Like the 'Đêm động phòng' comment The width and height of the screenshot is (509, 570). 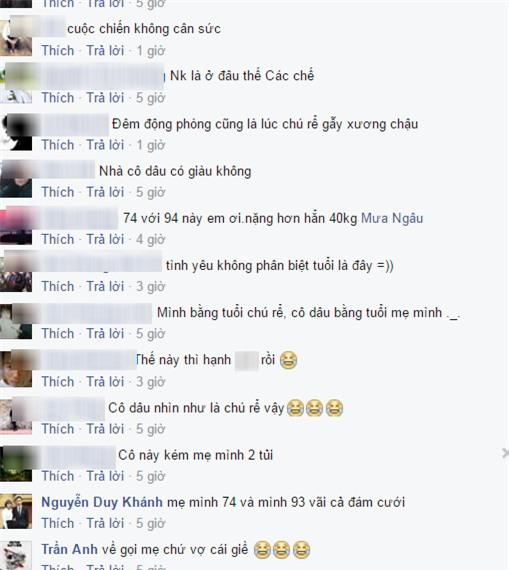click(58, 145)
